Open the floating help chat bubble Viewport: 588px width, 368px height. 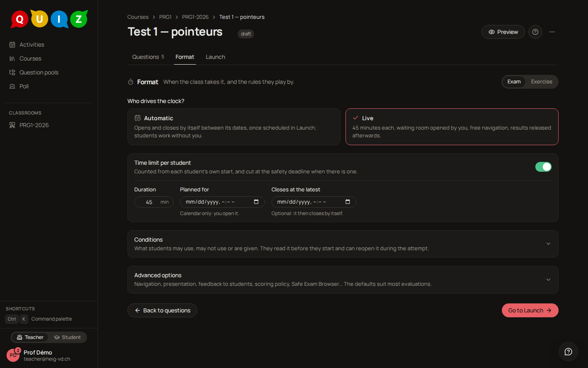[568, 352]
